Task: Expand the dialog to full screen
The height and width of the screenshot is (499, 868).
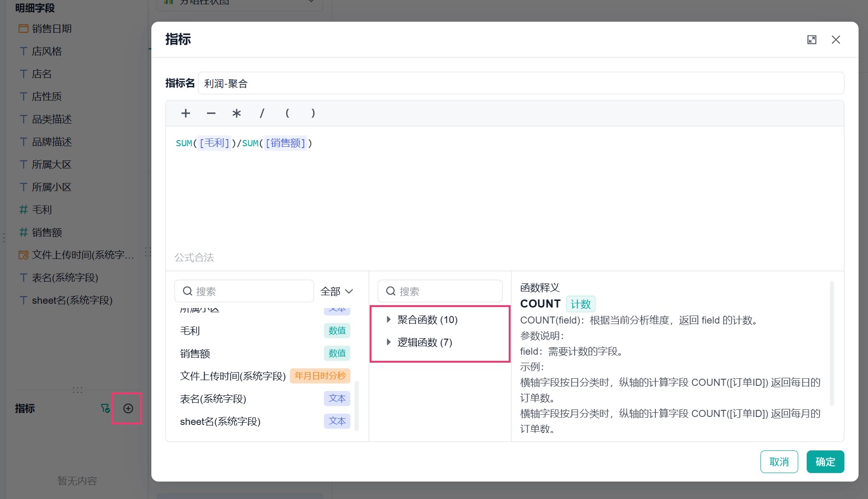Action: [x=812, y=40]
